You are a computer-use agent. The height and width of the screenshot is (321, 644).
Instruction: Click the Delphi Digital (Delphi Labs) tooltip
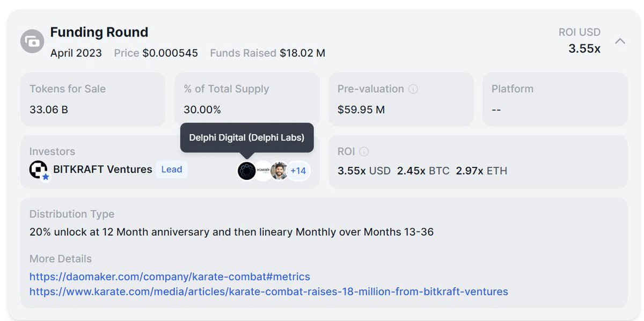click(x=246, y=137)
